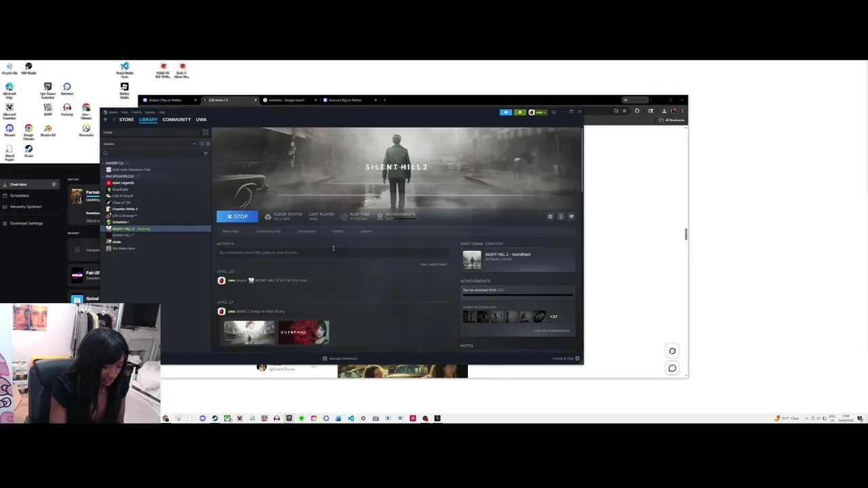
Task: Click the blue announcements icon in Steam title bar
Action: pos(506,112)
